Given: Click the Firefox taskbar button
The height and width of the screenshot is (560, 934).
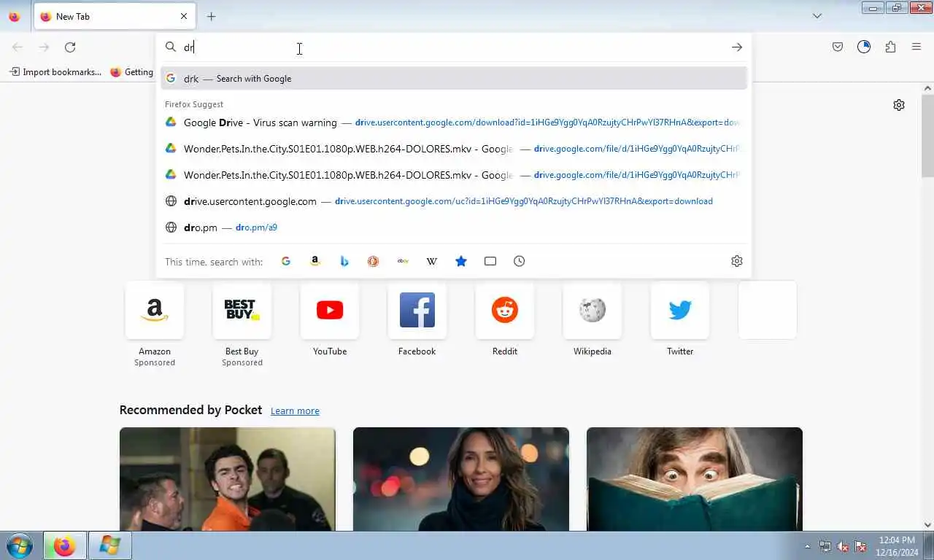Looking at the screenshot, I should click(x=64, y=545).
